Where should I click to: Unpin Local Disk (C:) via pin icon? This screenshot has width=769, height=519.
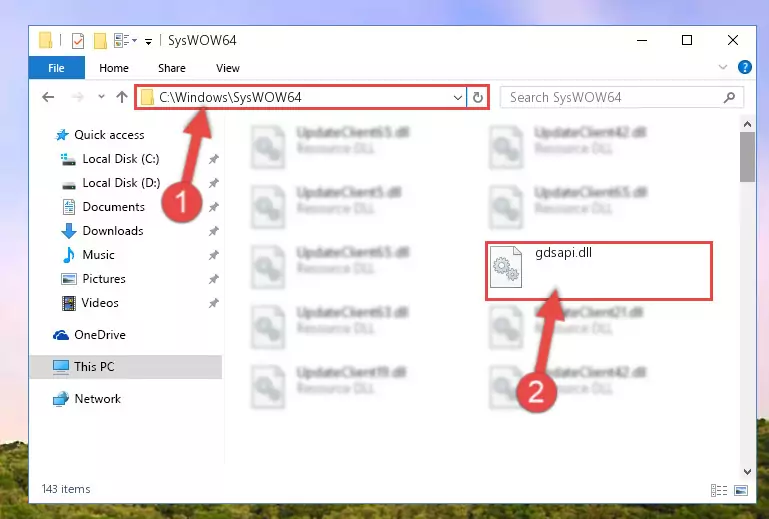pos(213,159)
